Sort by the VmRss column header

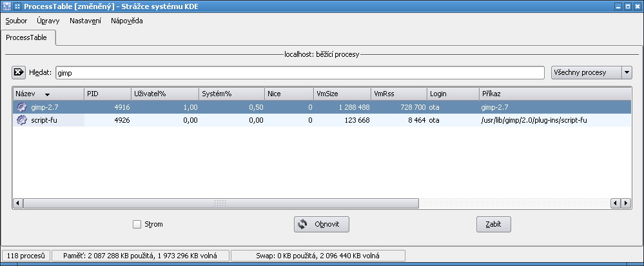399,94
